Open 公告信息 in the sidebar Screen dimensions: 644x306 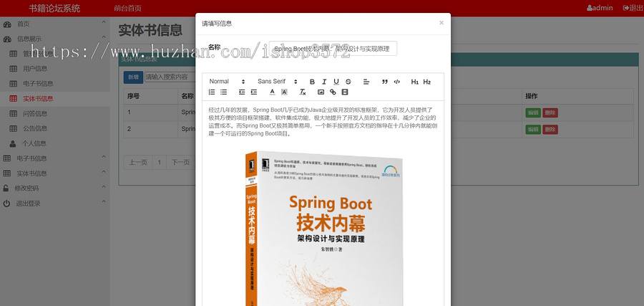(35, 128)
